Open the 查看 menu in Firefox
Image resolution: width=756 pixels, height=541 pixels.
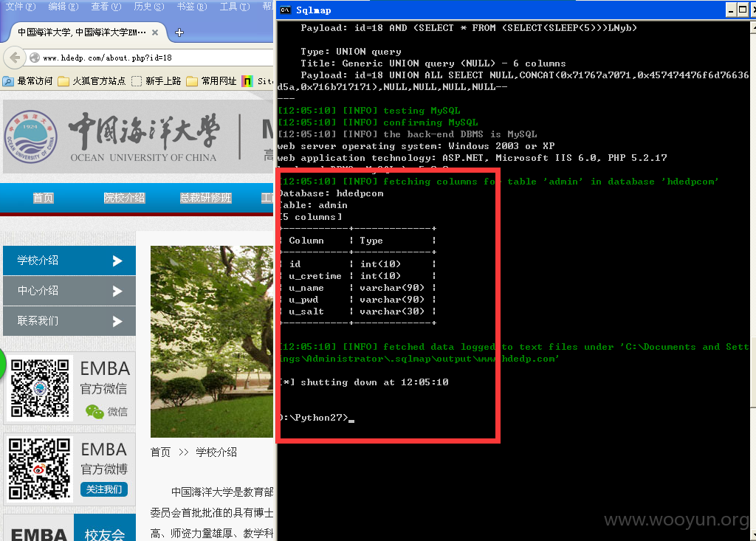106,6
